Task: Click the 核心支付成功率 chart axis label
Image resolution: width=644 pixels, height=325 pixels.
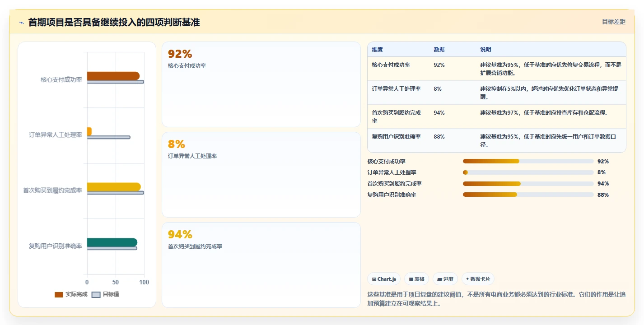Action: [61, 79]
